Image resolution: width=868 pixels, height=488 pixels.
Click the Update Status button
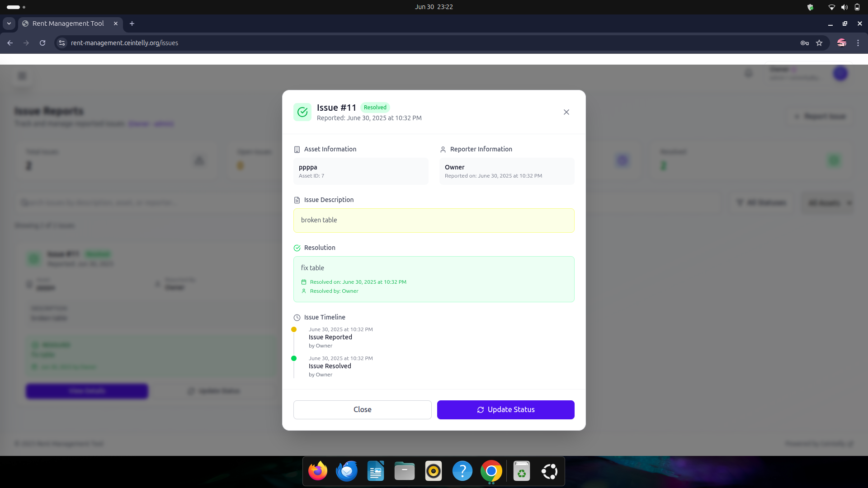pos(505,409)
